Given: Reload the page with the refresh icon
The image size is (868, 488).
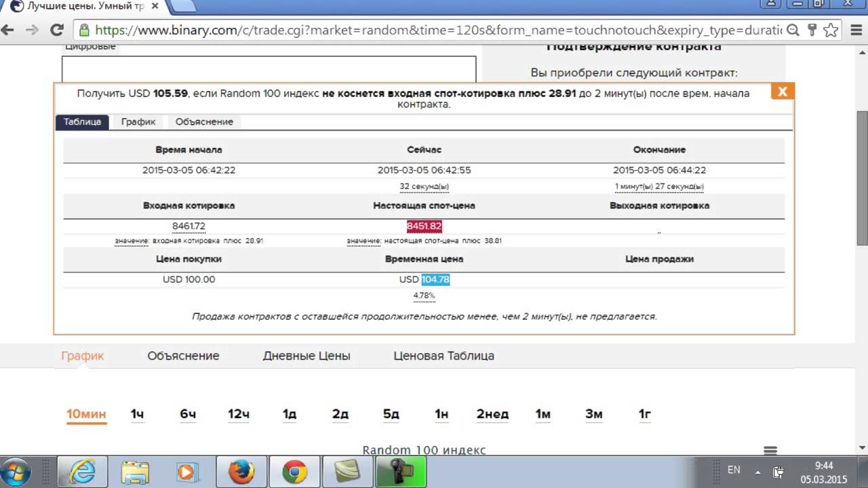Looking at the screenshot, I should click(57, 30).
